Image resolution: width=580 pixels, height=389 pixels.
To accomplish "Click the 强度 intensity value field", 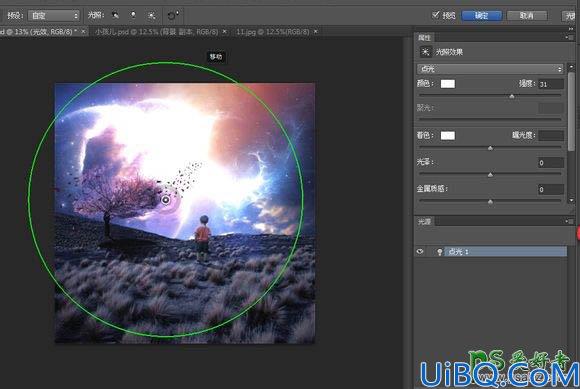I will pos(551,84).
